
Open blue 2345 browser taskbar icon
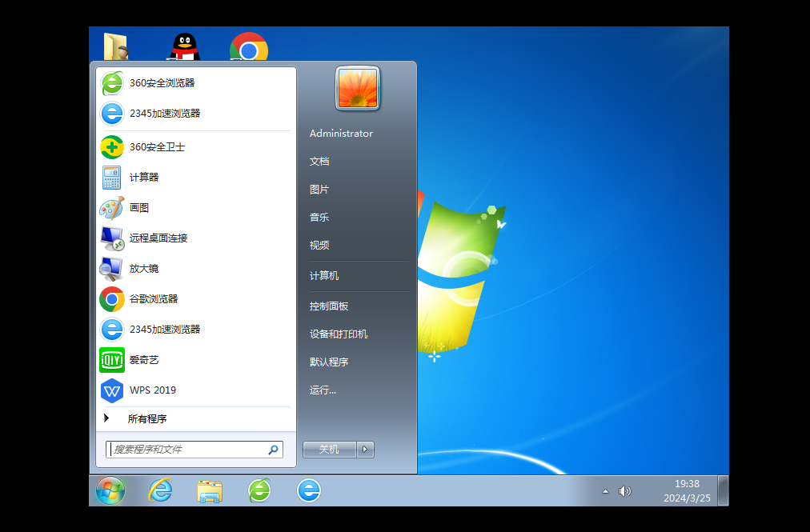[309, 490]
